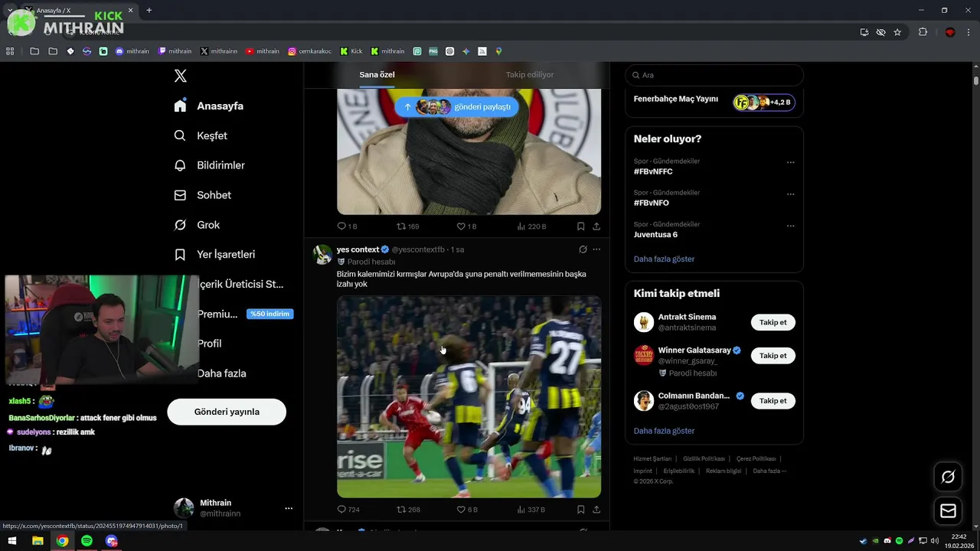
Task: Click the new posts 'gönderi paylaştı' pill
Action: coord(456,107)
